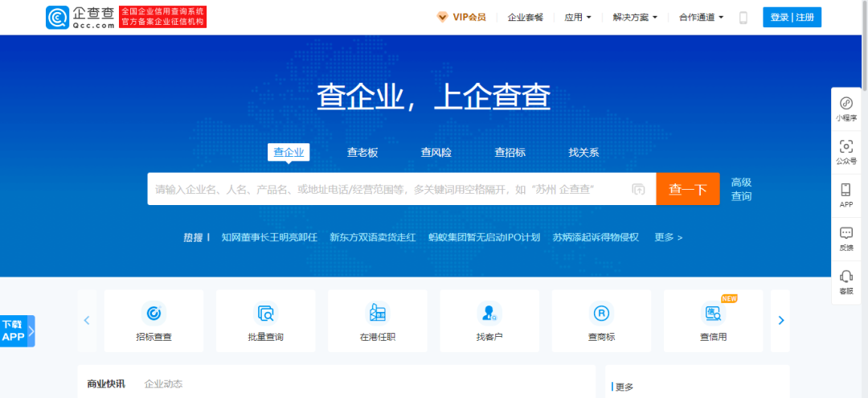The image size is (868, 398).
Task: Click the 下载APP floating button
Action: tap(17, 331)
